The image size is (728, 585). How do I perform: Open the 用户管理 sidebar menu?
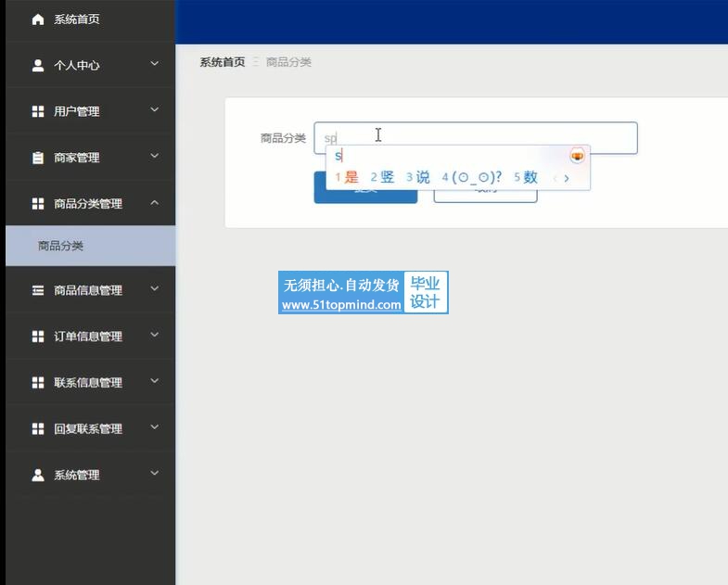click(x=91, y=111)
